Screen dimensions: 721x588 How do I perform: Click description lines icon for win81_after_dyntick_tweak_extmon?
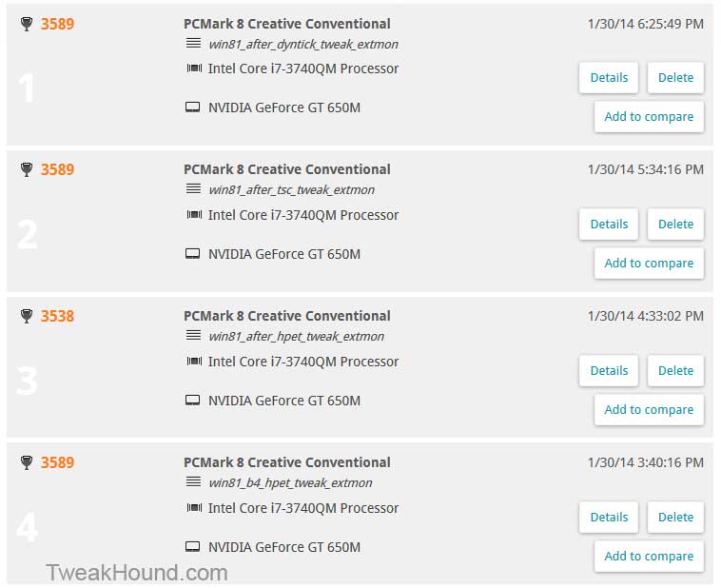[x=193, y=44]
